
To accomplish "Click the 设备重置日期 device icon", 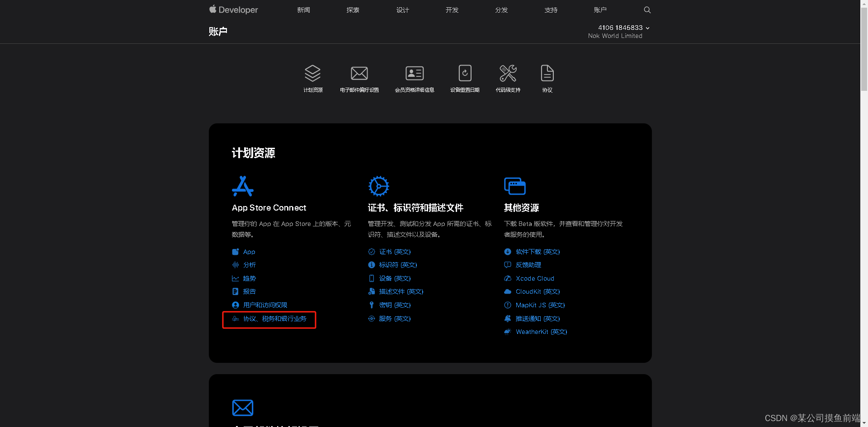I will (465, 73).
